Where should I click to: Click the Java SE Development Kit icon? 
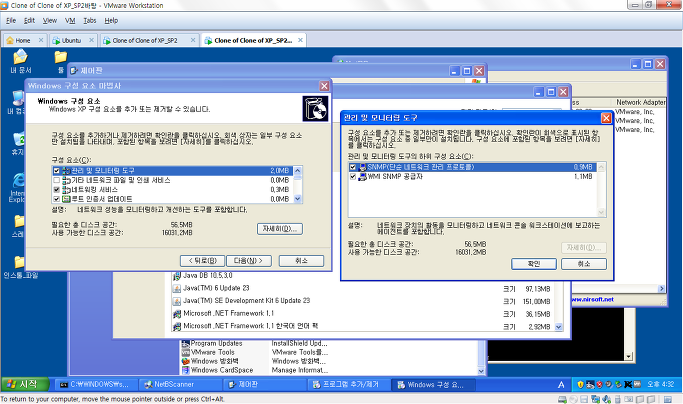(x=177, y=301)
